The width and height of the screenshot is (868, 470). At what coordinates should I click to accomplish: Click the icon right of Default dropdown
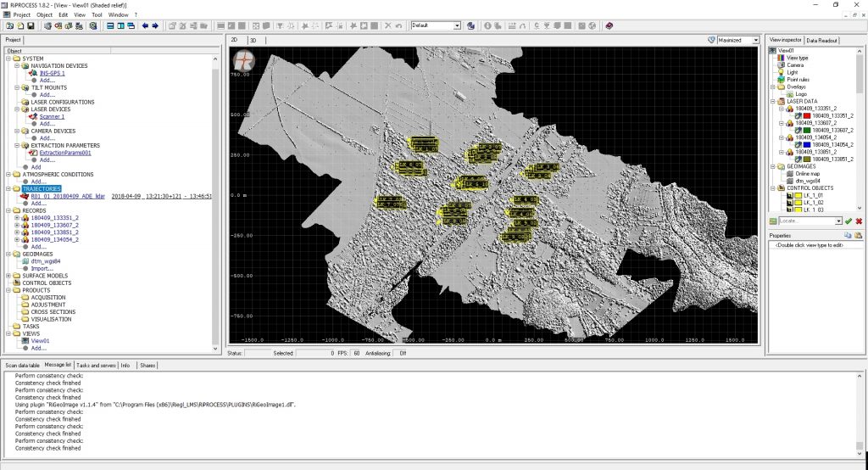[470, 26]
